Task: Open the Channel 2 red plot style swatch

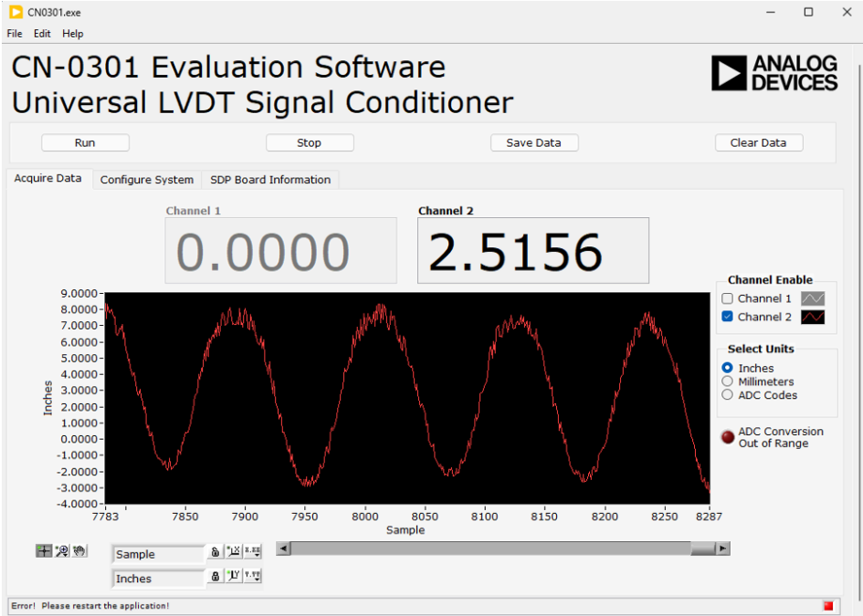Action: [x=813, y=317]
